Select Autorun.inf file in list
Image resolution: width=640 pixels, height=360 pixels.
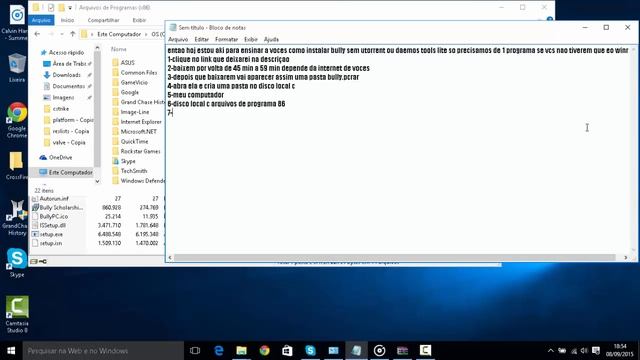[54, 198]
